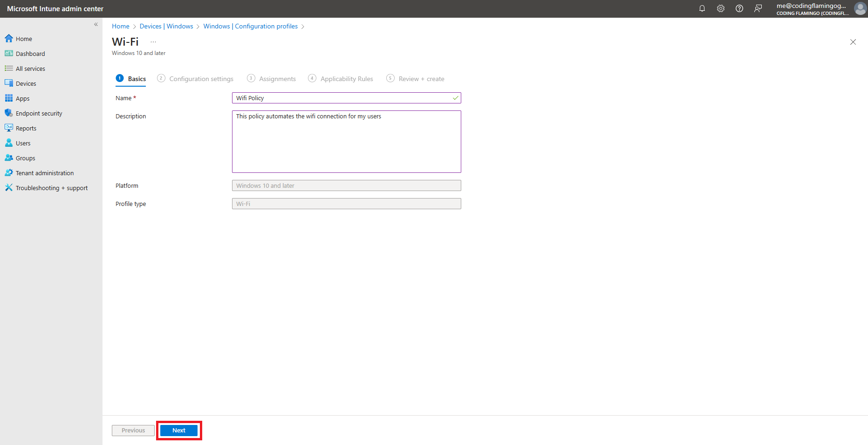The image size is (868, 445).
Task: Click into the Description text area
Action: click(347, 142)
